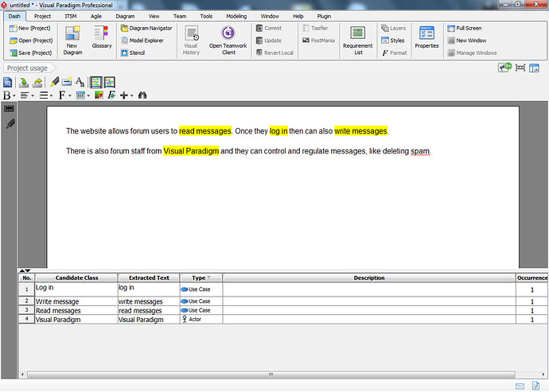Click the Actor type cell for Visual Paradigm
Viewport: 549px width, 392px height.
point(201,320)
